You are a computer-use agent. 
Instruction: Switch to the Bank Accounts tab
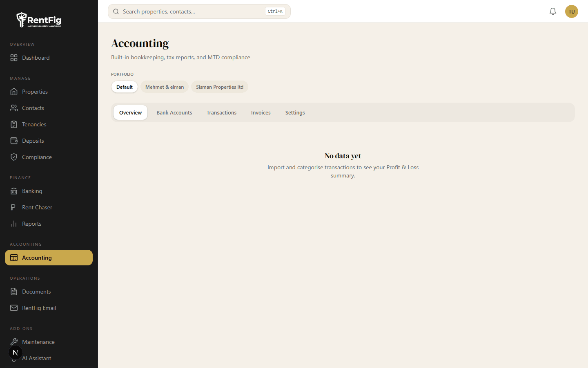coord(174,112)
